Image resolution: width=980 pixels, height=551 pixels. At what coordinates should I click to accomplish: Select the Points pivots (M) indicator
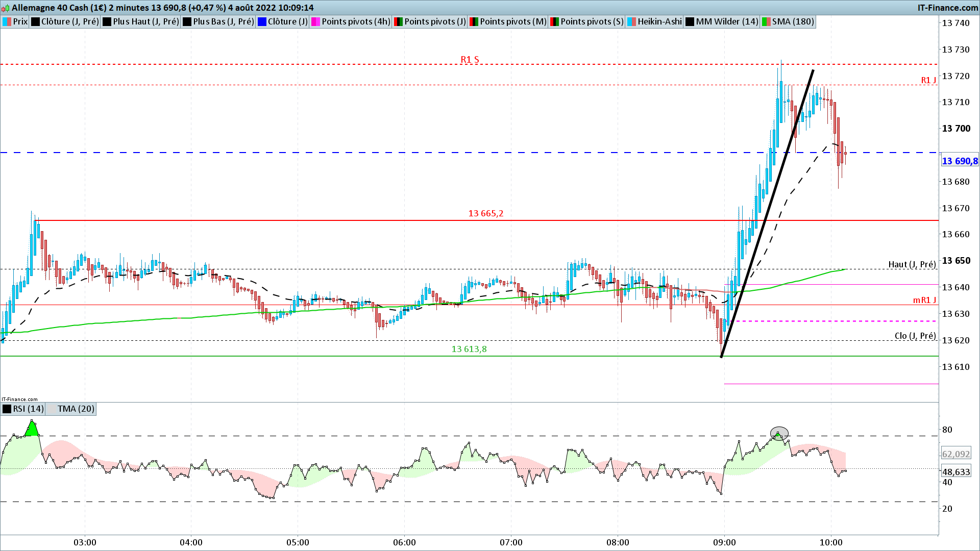point(512,21)
